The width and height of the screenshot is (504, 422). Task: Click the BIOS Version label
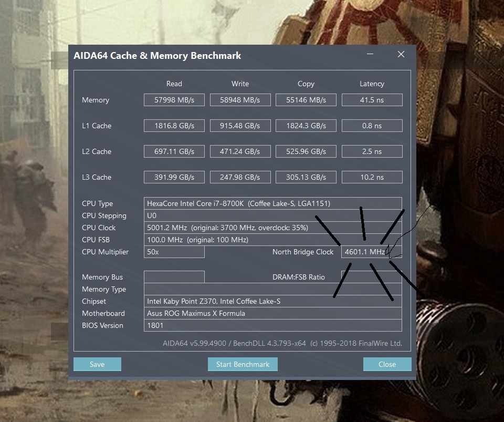(102, 325)
